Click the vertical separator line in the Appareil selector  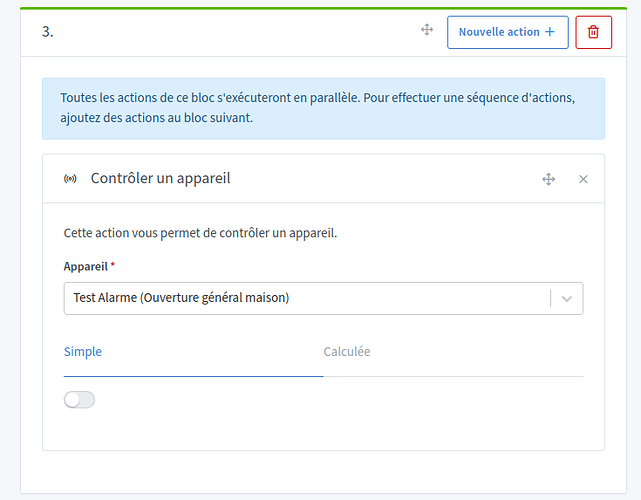tap(551, 298)
